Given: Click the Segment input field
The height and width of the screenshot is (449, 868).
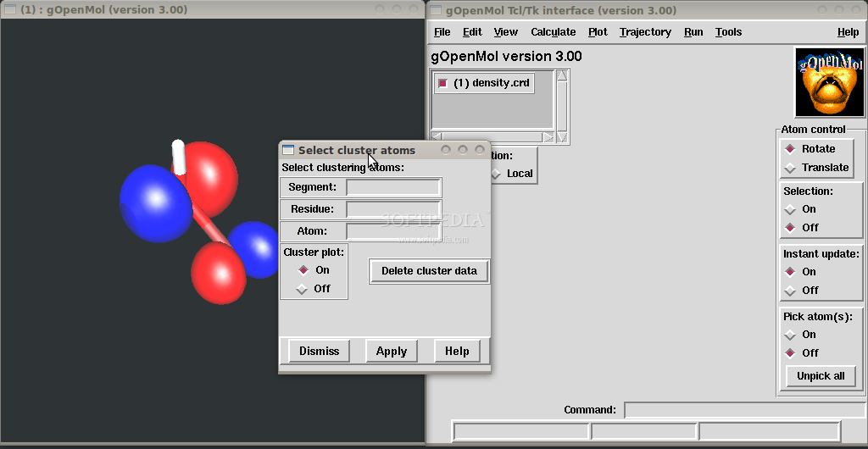Looking at the screenshot, I should click(x=393, y=187).
